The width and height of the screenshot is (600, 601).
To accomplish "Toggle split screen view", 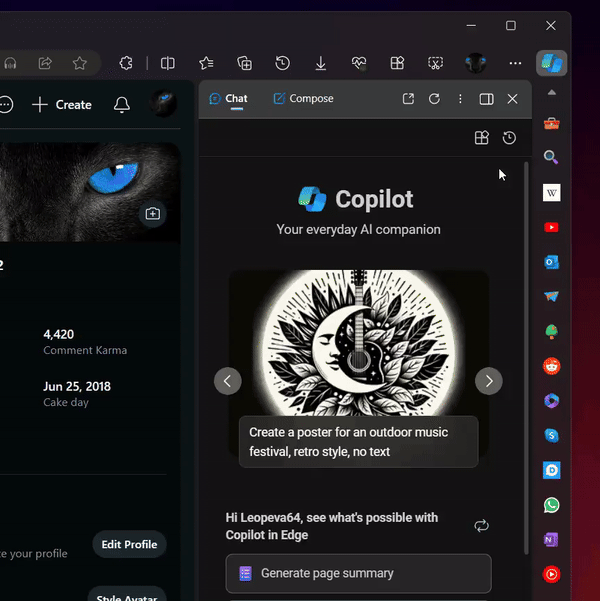I will click(168, 63).
